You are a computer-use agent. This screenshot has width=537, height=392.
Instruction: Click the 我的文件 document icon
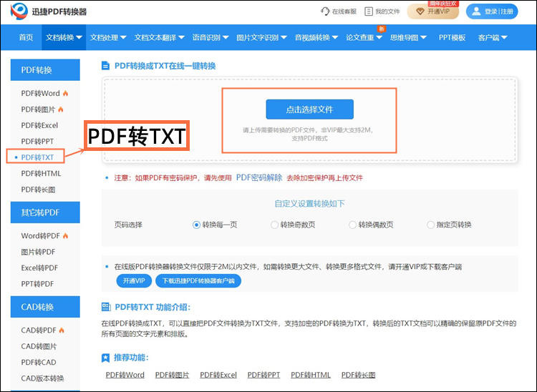(x=369, y=11)
